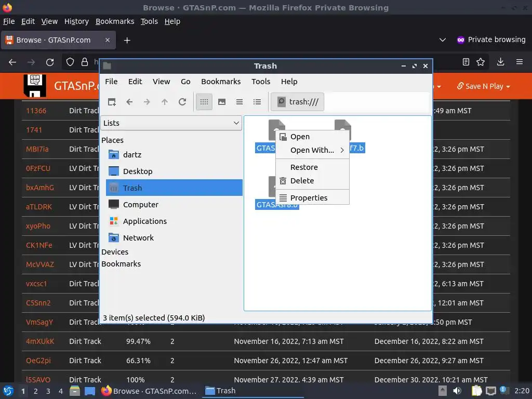Screen dimensions: 532x399
Task: Open save link 4mXUkK
Action: (x=40, y=341)
